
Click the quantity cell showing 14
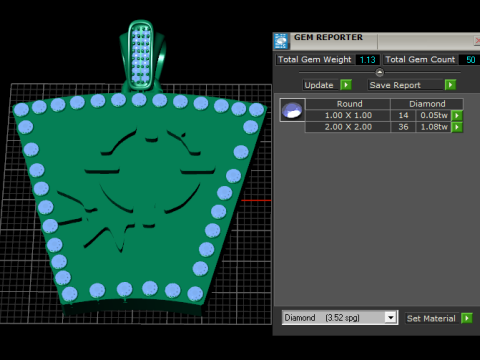pyautogui.click(x=403, y=115)
